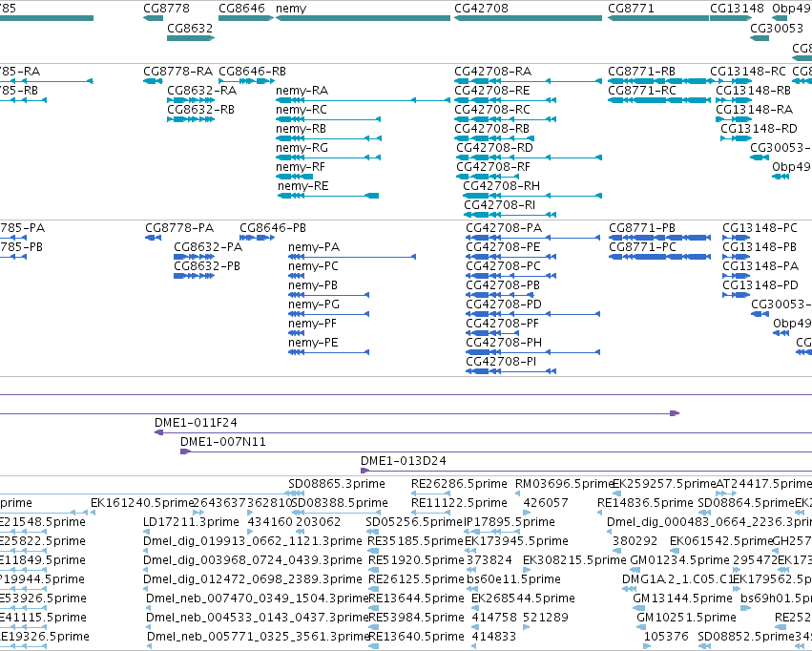Open transcript CG8646-RB
This screenshot has width=812, height=651.
click(x=252, y=71)
